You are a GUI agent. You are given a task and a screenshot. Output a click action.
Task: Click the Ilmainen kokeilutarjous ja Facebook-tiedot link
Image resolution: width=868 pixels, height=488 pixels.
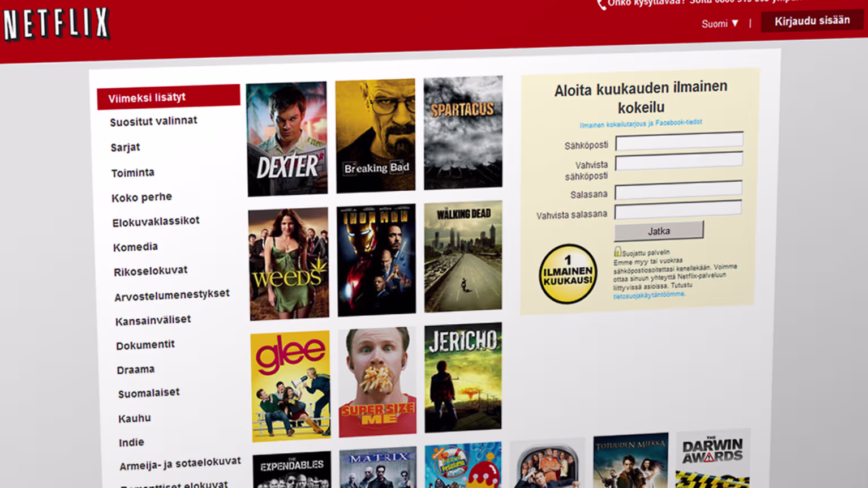[x=641, y=121]
